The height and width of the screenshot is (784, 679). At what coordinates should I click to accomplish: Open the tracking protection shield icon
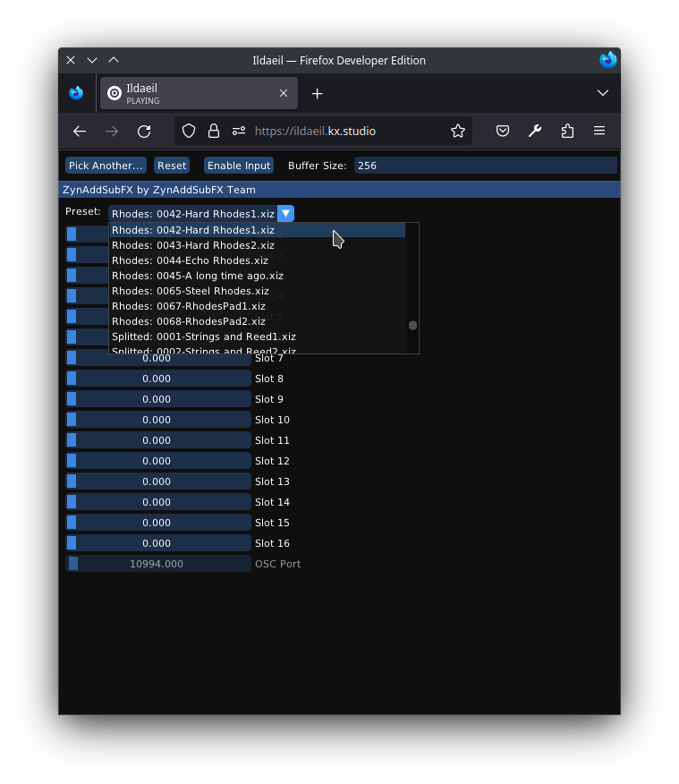coord(189,131)
